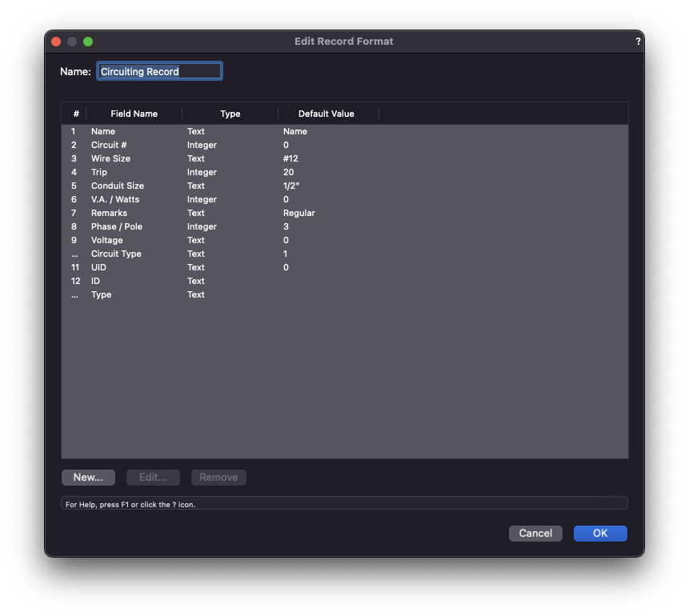Click the ? help icon in title bar
This screenshot has width=689, height=616.
[638, 42]
